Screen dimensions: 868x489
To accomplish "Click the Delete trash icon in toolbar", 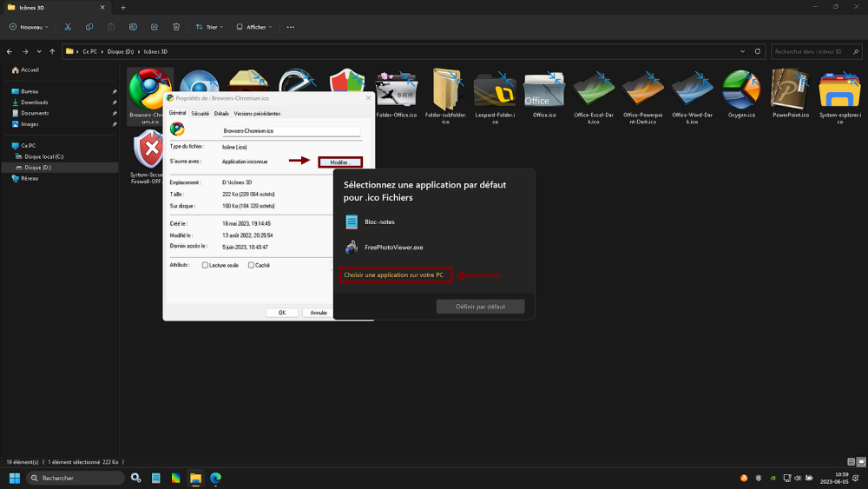I will pos(176,27).
